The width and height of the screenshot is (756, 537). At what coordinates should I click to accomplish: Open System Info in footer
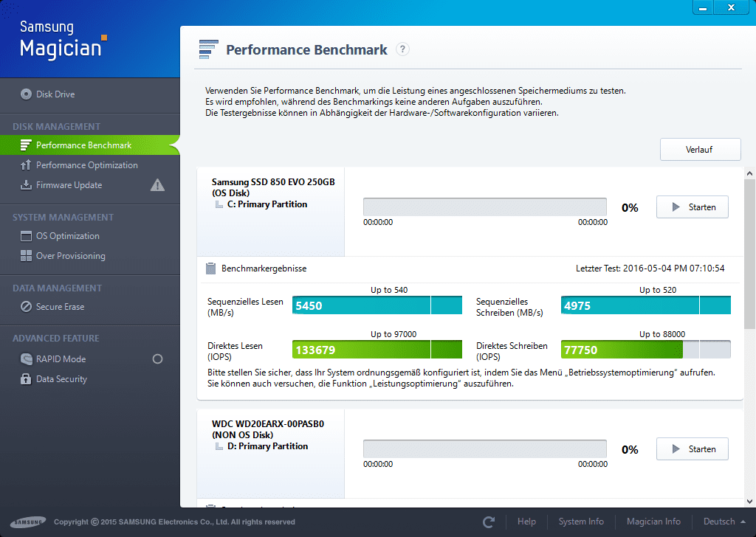(581, 522)
